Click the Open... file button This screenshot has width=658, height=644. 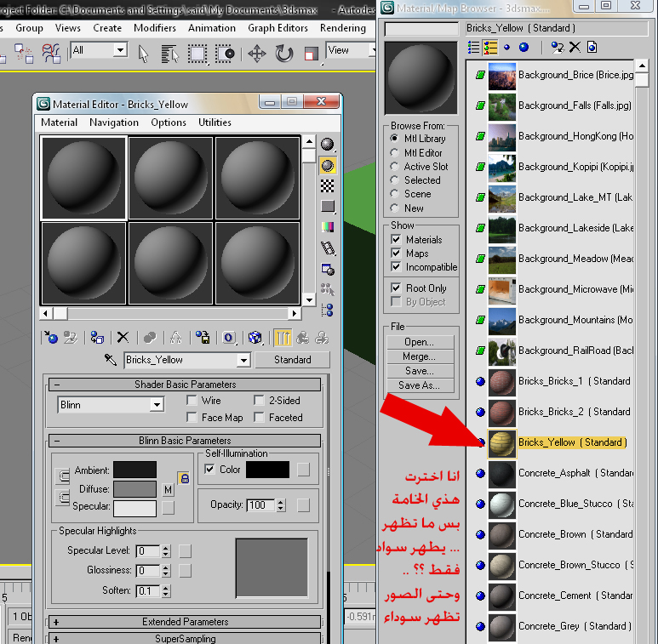click(420, 342)
